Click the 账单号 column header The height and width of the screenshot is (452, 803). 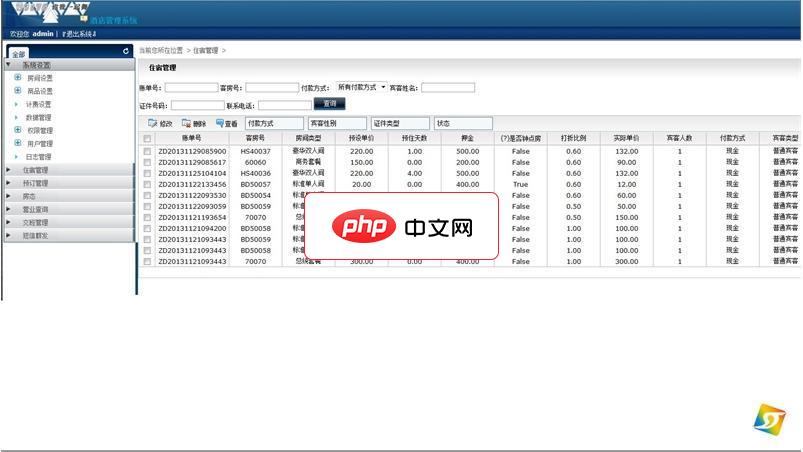coord(192,138)
